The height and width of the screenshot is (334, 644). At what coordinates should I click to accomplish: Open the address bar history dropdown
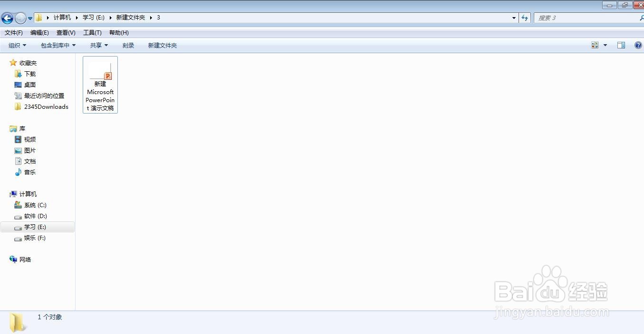point(514,18)
